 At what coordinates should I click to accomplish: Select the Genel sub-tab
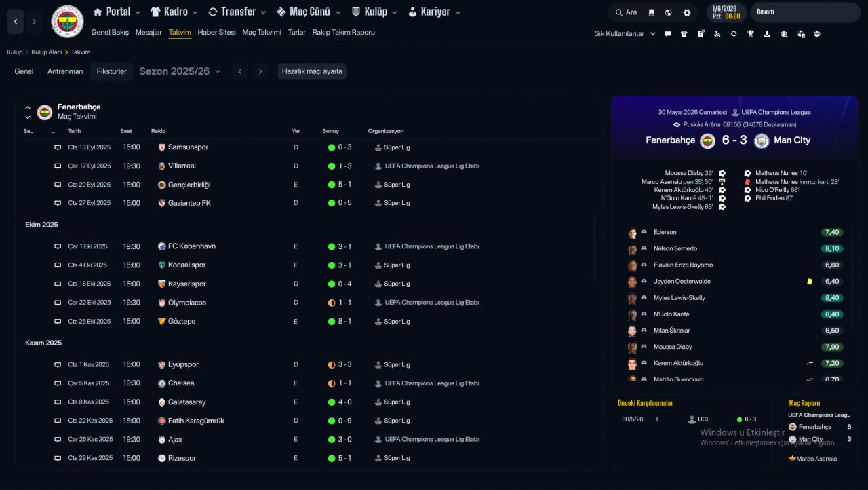click(24, 71)
